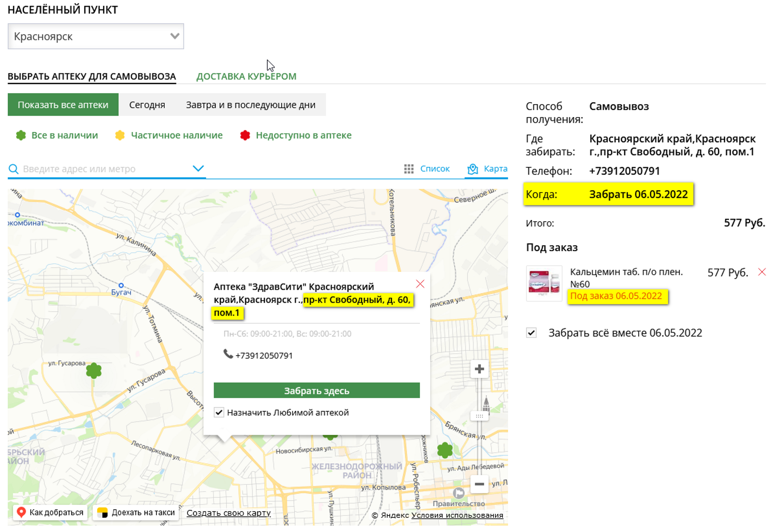This screenshot has height=532, width=775.
Task: Click the yellow Частичное наличие legend icon
Action: [120, 135]
